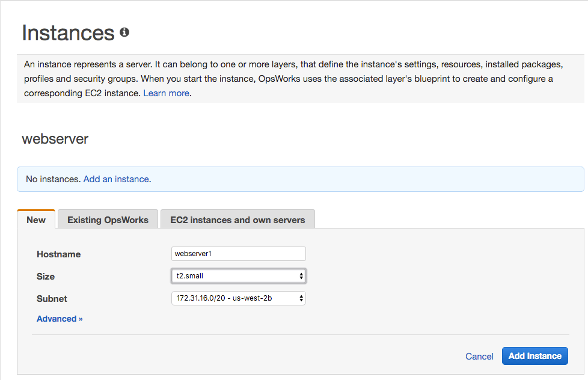Screen dimensions: 588x380
Task: Click the instance description paragraph
Action: (289, 79)
